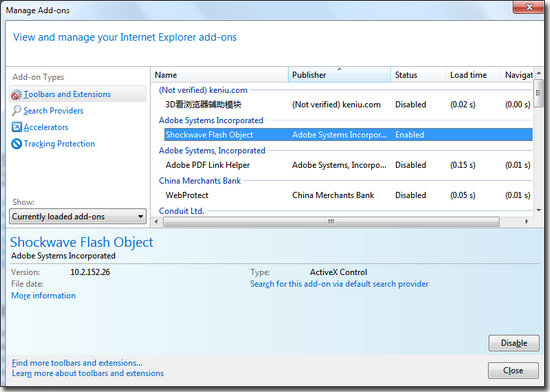Click the Toolbars and Extensions gear icon

coord(16,94)
